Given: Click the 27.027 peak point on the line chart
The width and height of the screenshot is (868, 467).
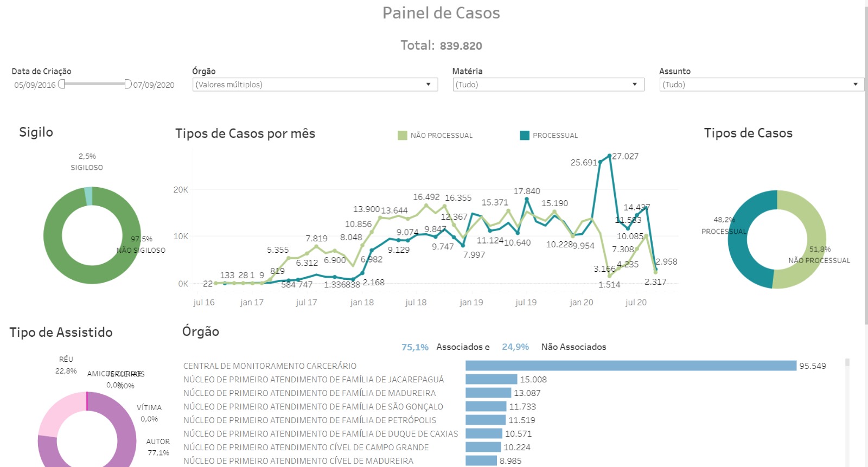Looking at the screenshot, I should [x=610, y=156].
